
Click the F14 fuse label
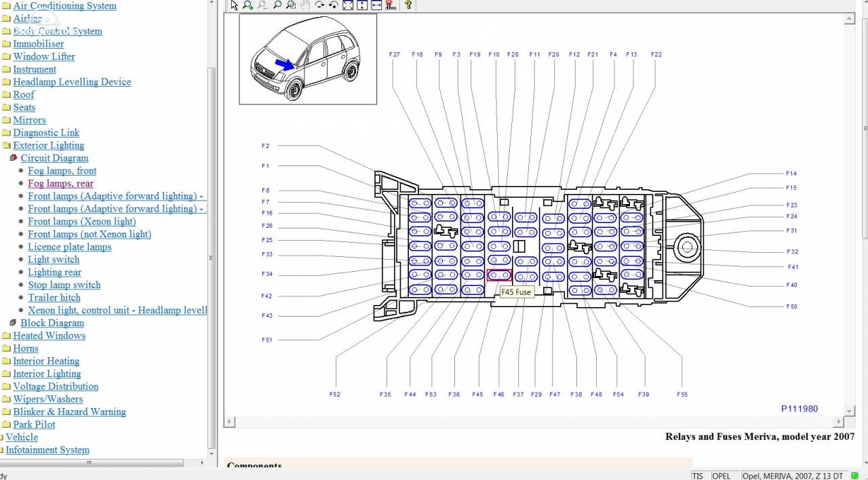[791, 174]
